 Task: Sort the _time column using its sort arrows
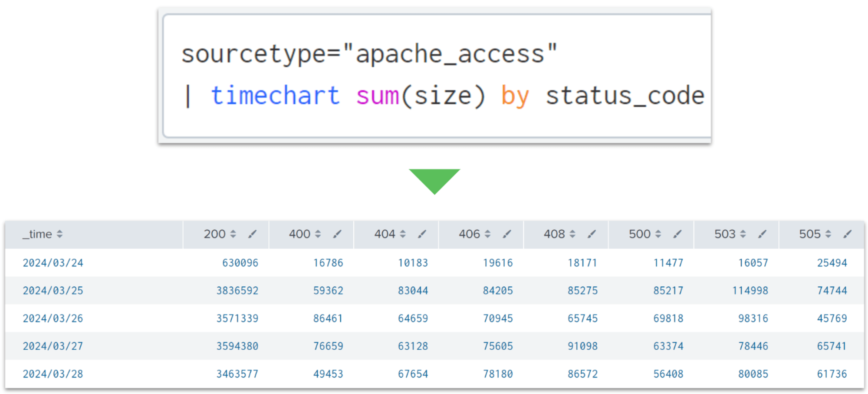pos(59,234)
